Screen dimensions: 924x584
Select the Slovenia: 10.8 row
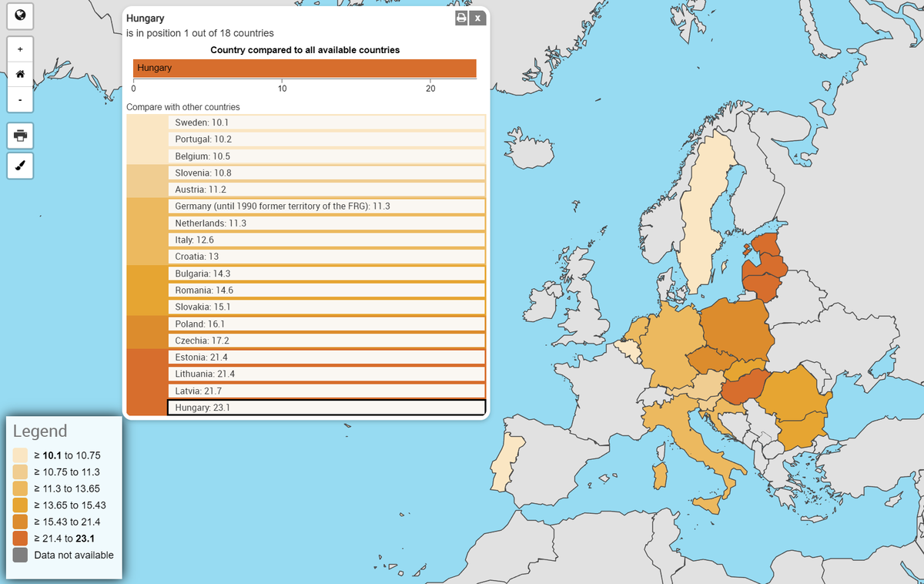click(326, 173)
